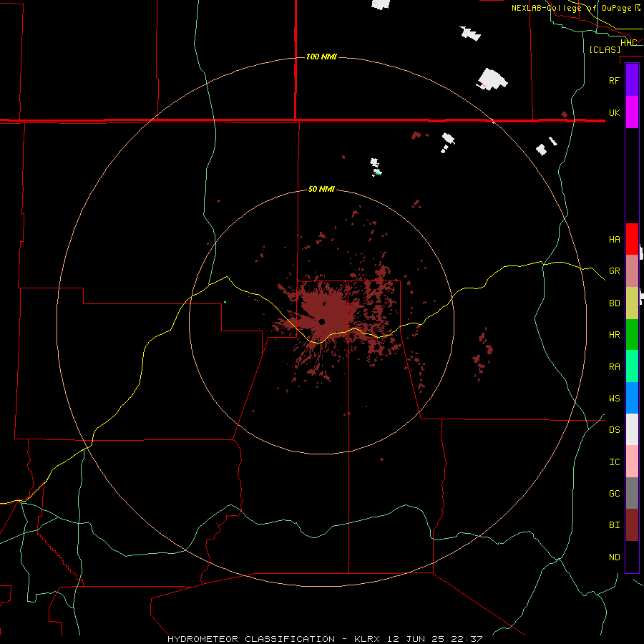Image resolution: width=644 pixels, height=644 pixels.
Task: Click the dark green HR color swatch
Action: 632,334
